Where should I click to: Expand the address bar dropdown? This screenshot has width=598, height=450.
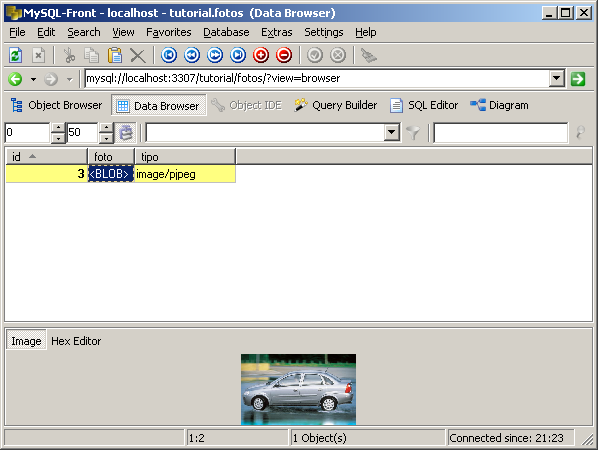pos(557,78)
